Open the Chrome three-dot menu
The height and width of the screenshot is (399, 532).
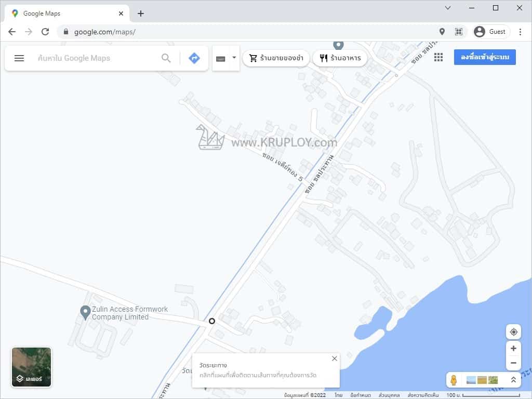pyautogui.click(x=520, y=32)
